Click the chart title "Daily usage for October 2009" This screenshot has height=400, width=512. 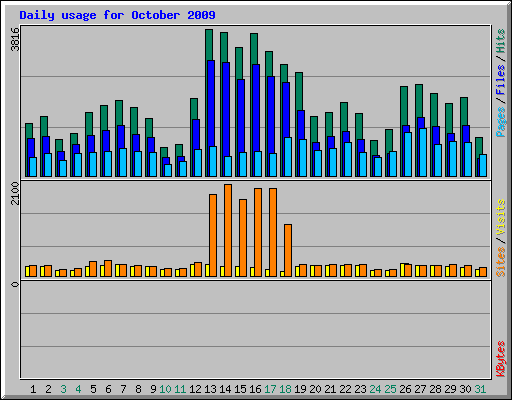pyautogui.click(x=117, y=15)
